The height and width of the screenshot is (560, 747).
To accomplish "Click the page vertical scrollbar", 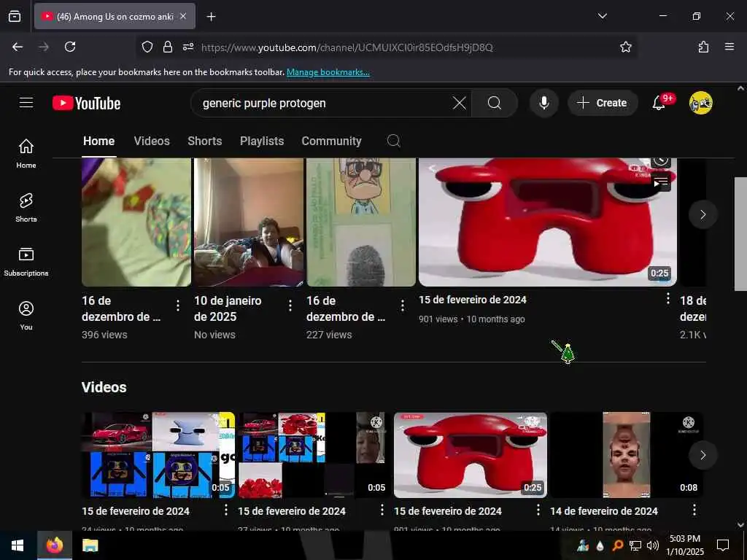I will [740, 233].
